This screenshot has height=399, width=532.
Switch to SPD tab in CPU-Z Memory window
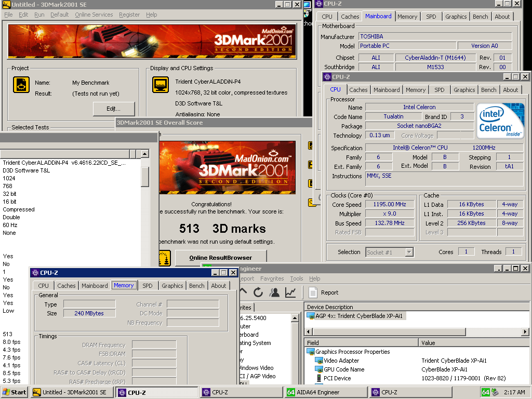tap(147, 286)
